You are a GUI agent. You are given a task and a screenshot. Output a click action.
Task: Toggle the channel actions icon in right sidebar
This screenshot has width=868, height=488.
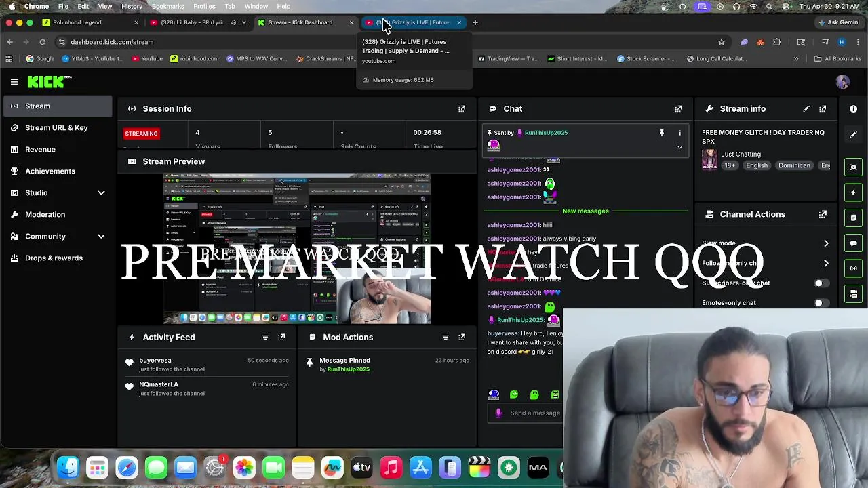(854, 294)
